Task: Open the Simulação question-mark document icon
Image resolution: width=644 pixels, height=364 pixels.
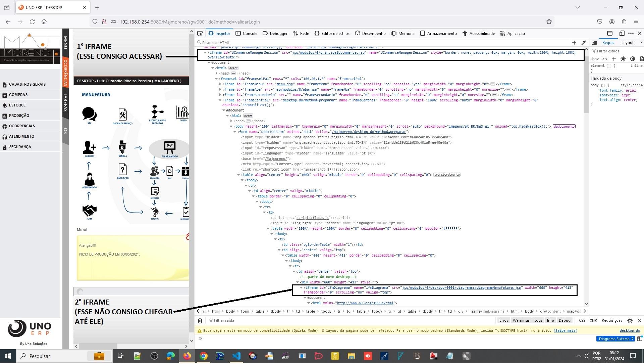Action: click(x=122, y=170)
